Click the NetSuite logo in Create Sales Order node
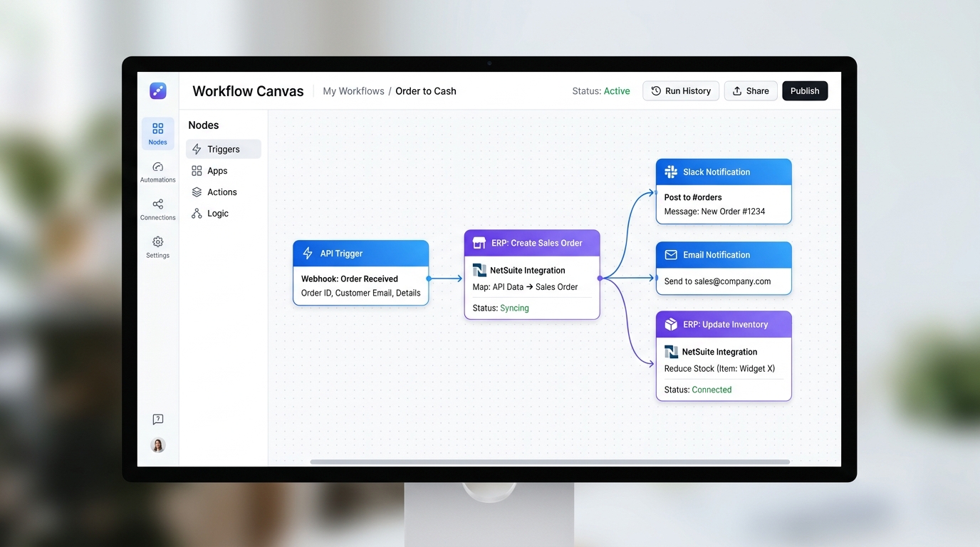980x547 pixels. click(x=479, y=270)
